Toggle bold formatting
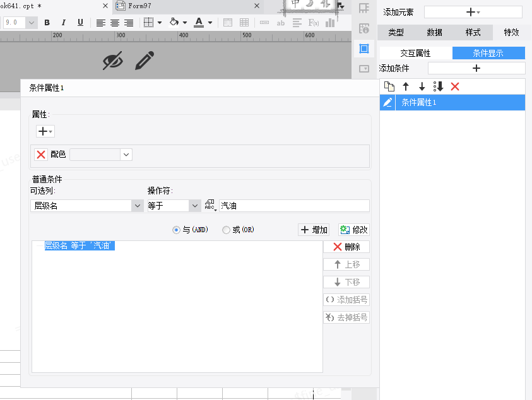Viewport: 532px width, 400px height. coord(47,23)
